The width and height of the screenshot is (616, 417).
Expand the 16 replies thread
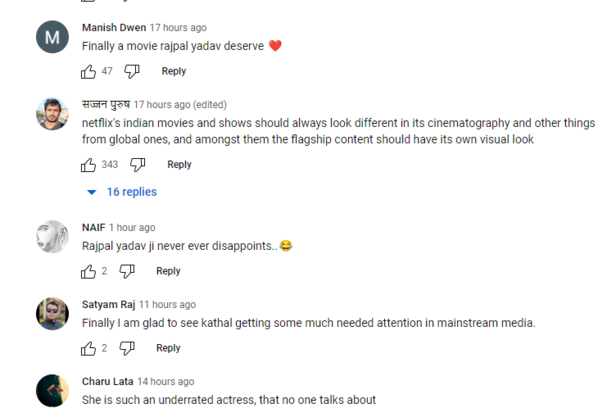(122, 192)
